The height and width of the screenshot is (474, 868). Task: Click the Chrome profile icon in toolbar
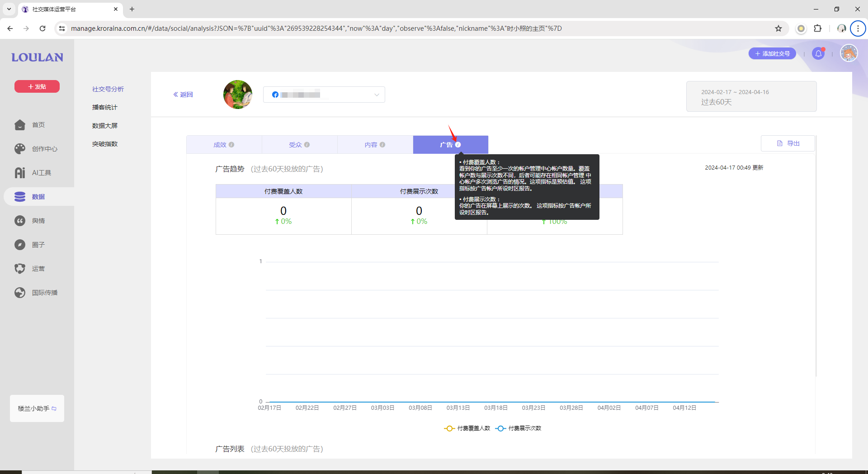coord(841,28)
